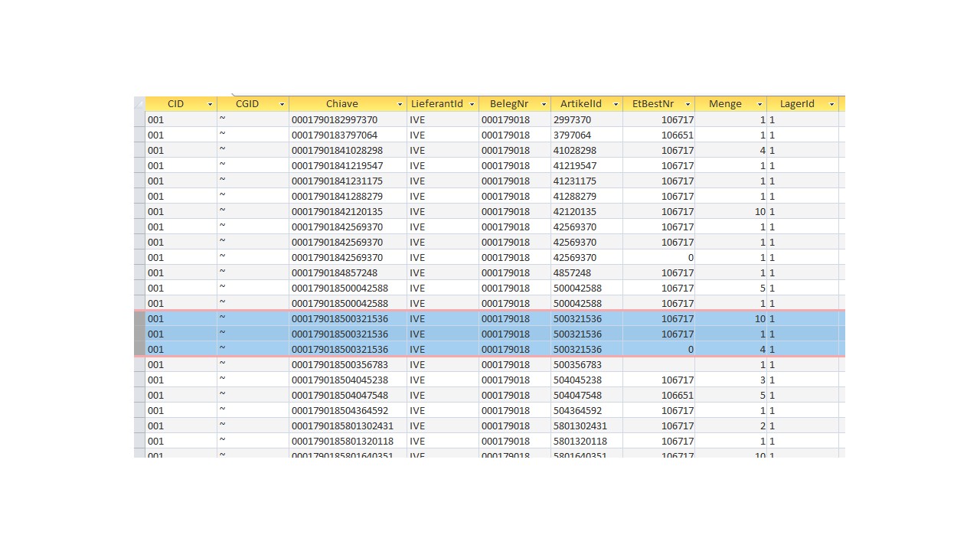
Task: Click ArtikelId cell 500356783
Action: pos(586,364)
